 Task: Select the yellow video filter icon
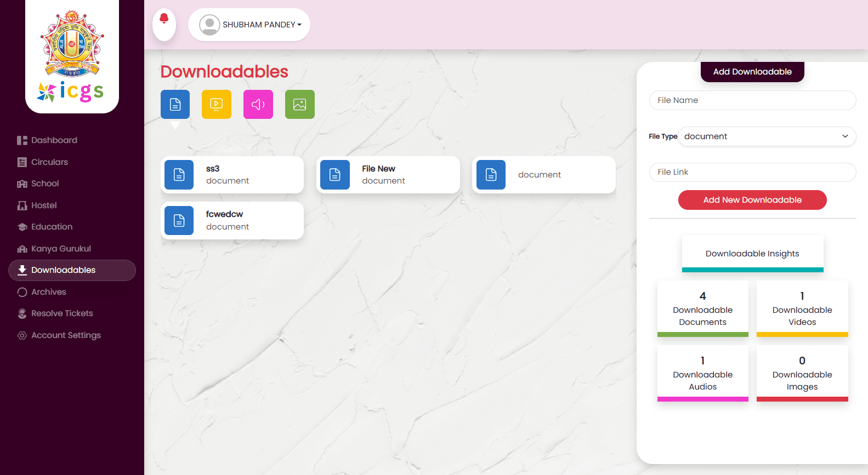(217, 104)
